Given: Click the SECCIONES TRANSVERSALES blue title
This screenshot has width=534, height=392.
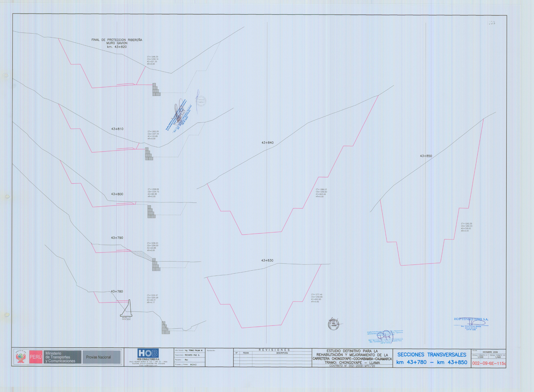Looking at the screenshot, I should point(432,355).
